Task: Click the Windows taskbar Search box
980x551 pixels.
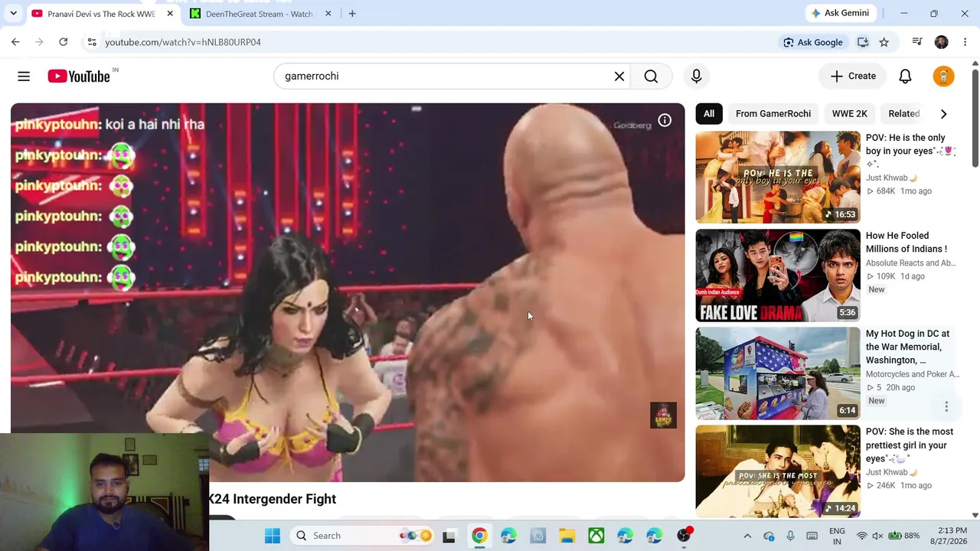Action: (x=362, y=536)
